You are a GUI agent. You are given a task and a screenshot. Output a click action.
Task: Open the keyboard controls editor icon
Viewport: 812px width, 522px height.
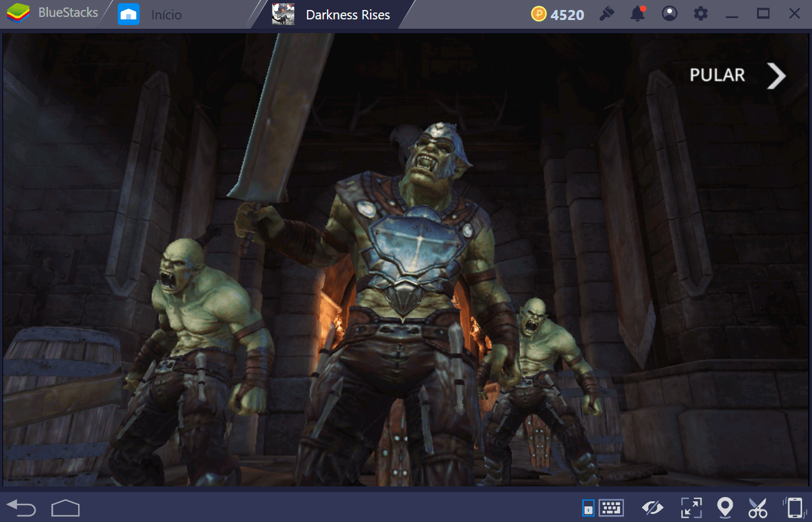click(x=611, y=508)
